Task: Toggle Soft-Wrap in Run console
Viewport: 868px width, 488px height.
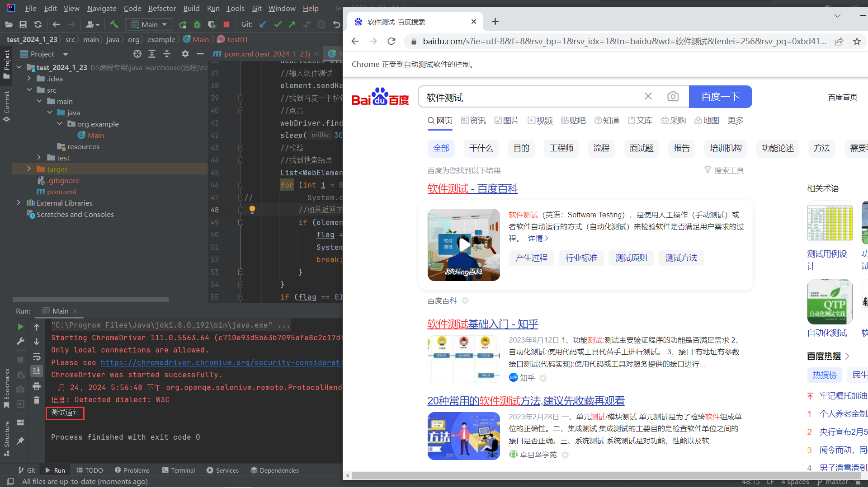Action: [37, 357]
